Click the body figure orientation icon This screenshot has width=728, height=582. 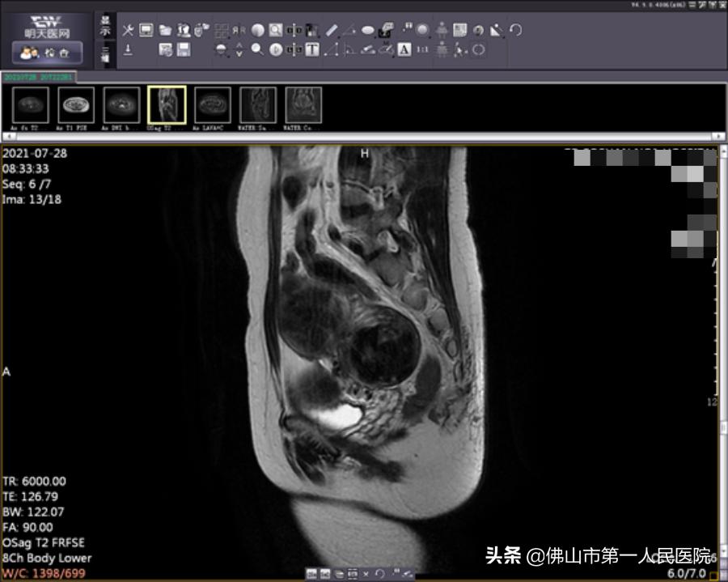442,30
